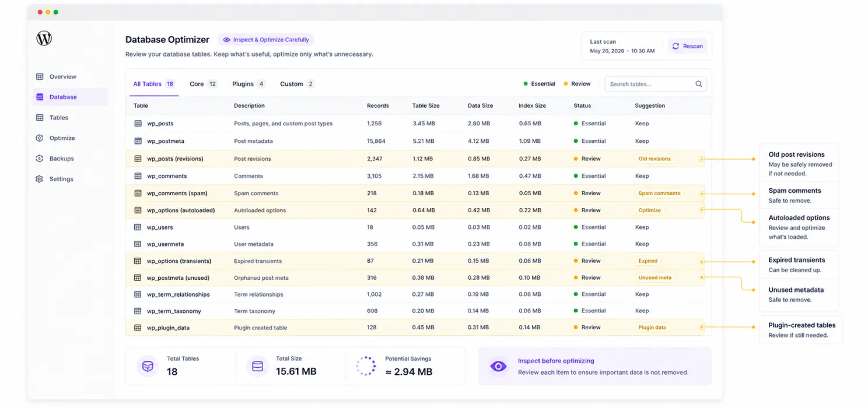
Task: Click the Total Tables cube icon
Action: coord(148,366)
